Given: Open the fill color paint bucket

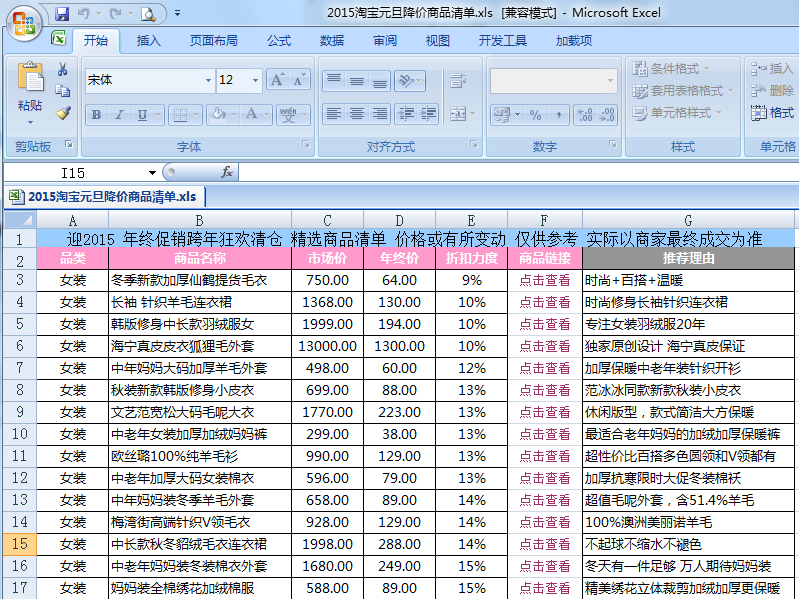Looking at the screenshot, I should (217, 114).
